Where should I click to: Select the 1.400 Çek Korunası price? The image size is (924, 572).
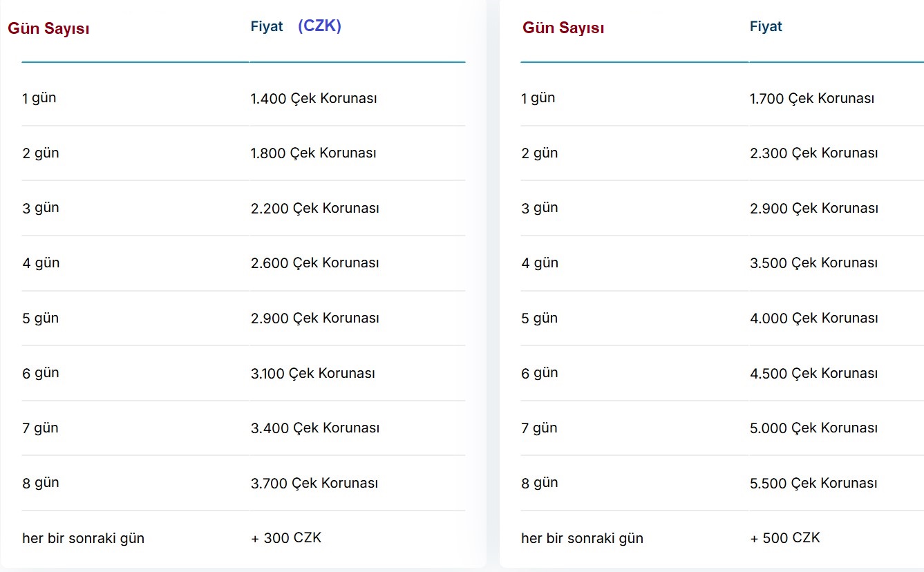click(x=314, y=98)
